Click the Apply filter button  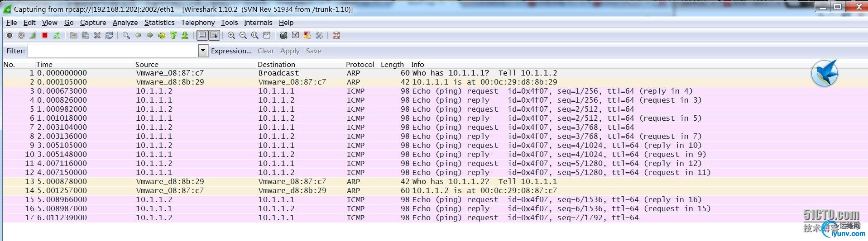(x=290, y=51)
